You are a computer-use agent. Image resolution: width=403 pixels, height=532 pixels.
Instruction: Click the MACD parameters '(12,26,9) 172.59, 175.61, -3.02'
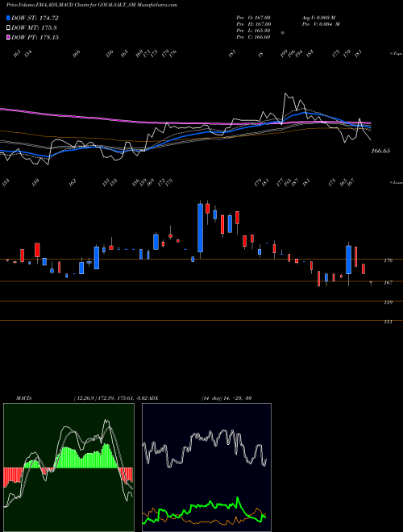tap(111, 398)
